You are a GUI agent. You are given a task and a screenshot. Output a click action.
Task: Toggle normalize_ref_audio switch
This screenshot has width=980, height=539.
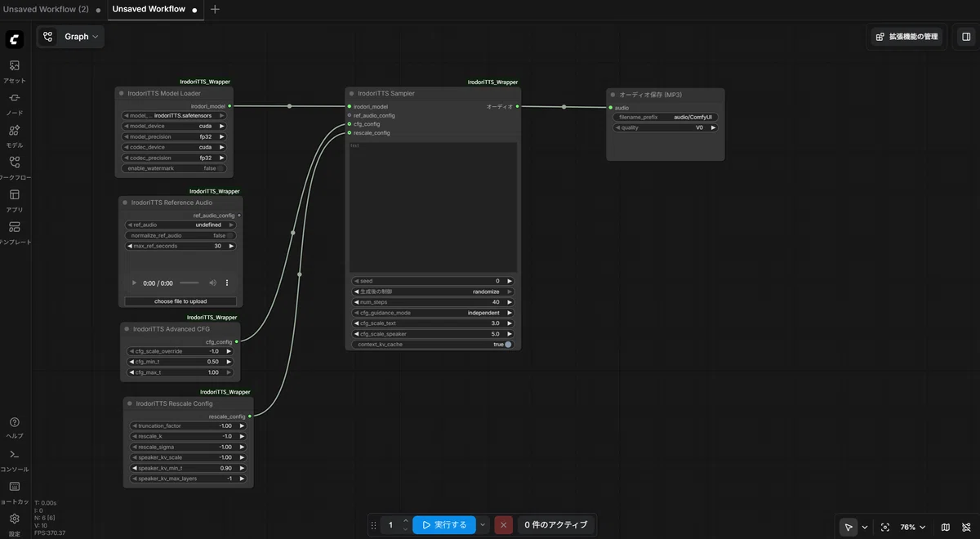click(230, 235)
